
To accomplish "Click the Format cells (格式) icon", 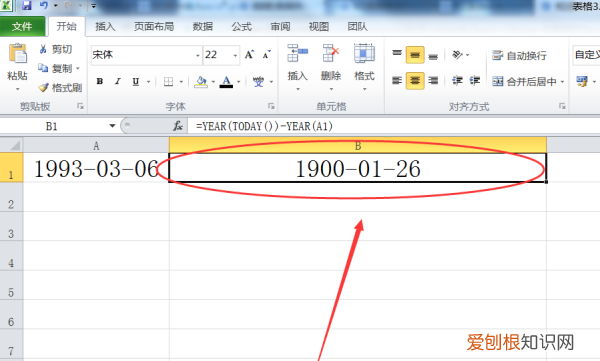I will point(364,53).
